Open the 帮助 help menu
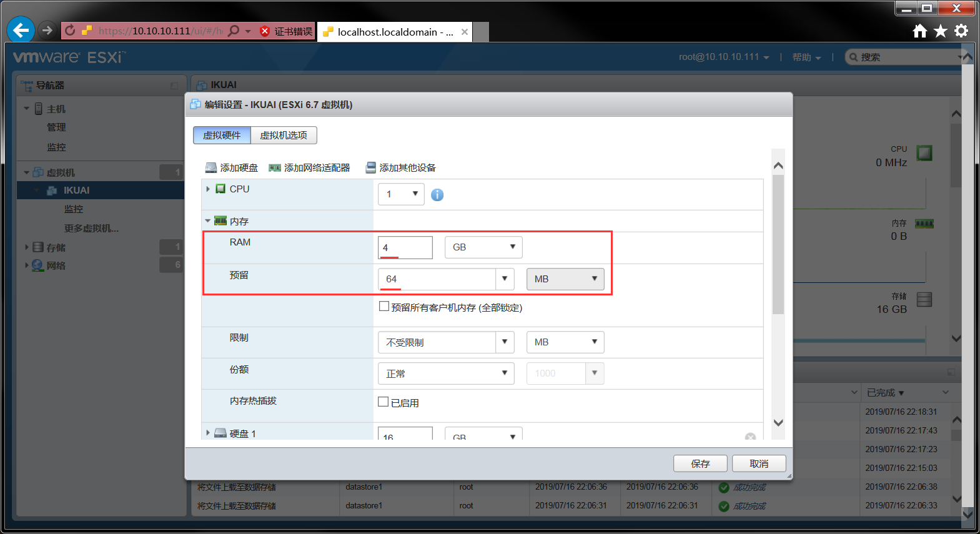Image resolution: width=980 pixels, height=534 pixels. click(x=806, y=57)
